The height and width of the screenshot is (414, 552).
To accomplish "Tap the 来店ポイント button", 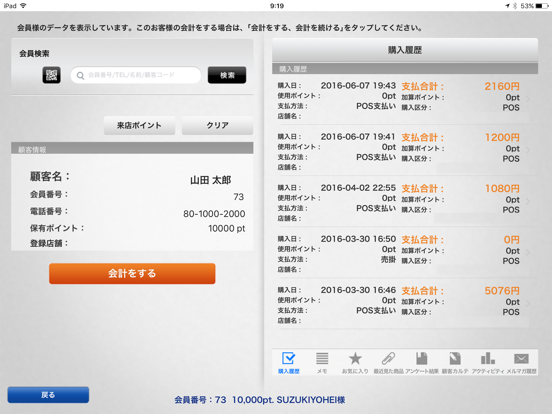I will (139, 125).
